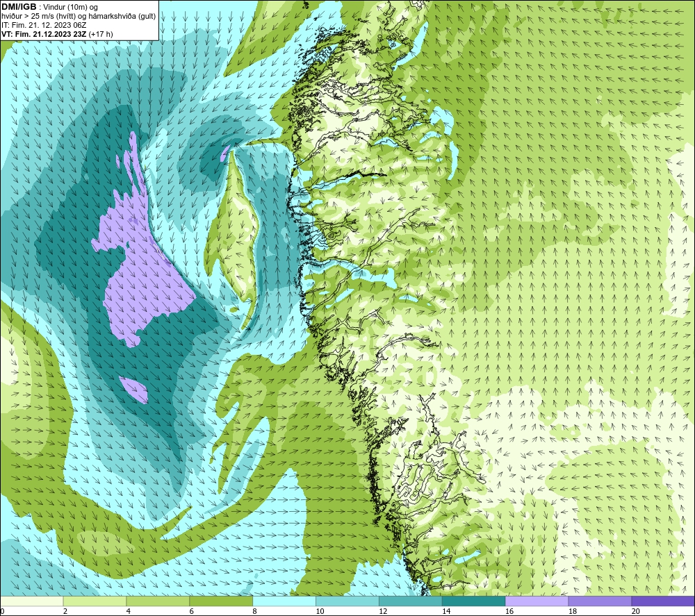Click the legend scale label "16"
695x616 pixels.
point(509,612)
